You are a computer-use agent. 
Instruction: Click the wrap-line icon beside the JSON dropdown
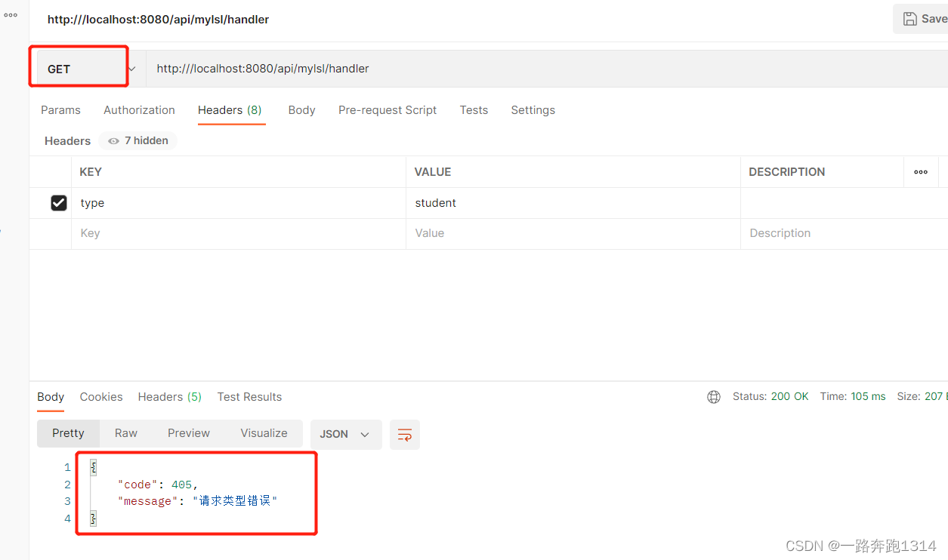pyautogui.click(x=404, y=434)
